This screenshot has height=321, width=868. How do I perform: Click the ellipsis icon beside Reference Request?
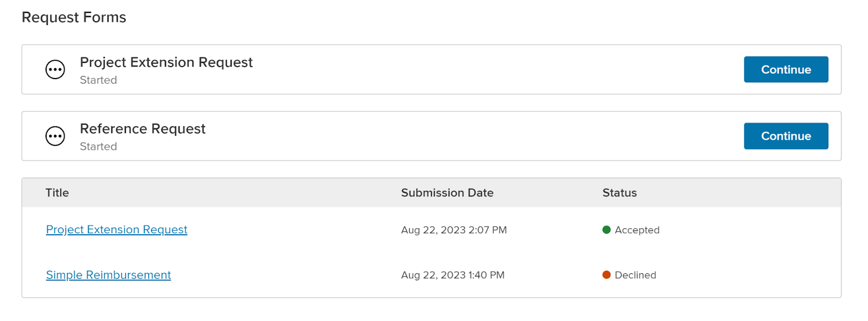55,136
